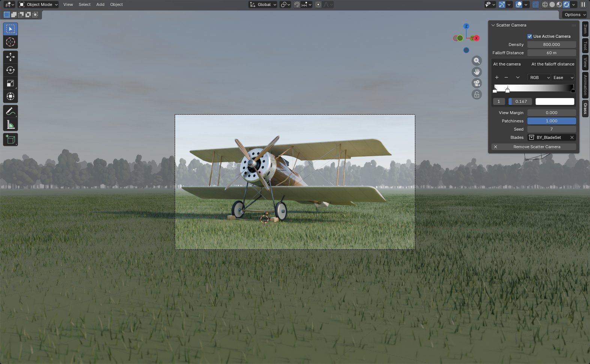Activate the Add Cube tool

10,139
